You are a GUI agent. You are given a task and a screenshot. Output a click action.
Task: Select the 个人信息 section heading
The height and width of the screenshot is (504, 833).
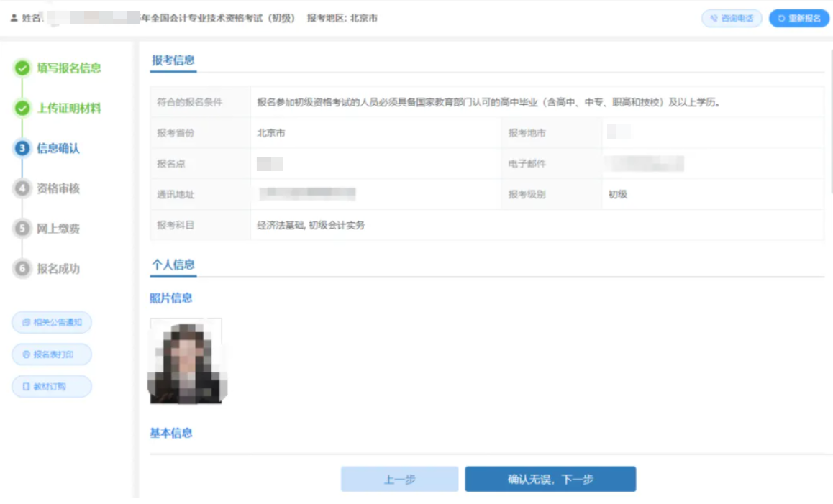coord(173,265)
